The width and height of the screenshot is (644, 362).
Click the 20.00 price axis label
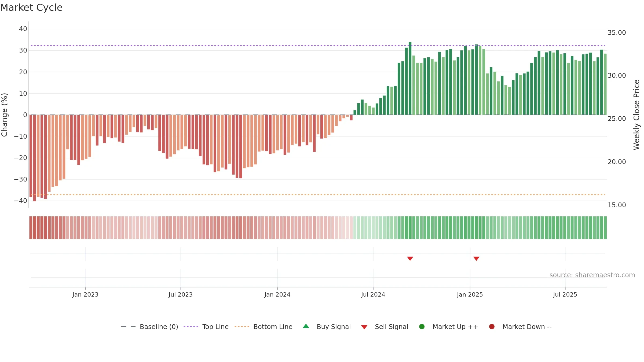(x=617, y=162)
